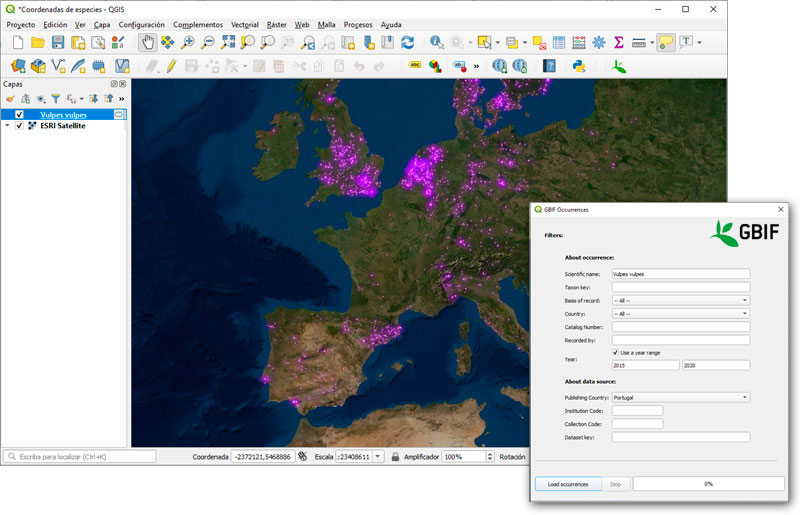The image size is (800, 515).
Task: Deselect features from all layers
Action: point(539,42)
